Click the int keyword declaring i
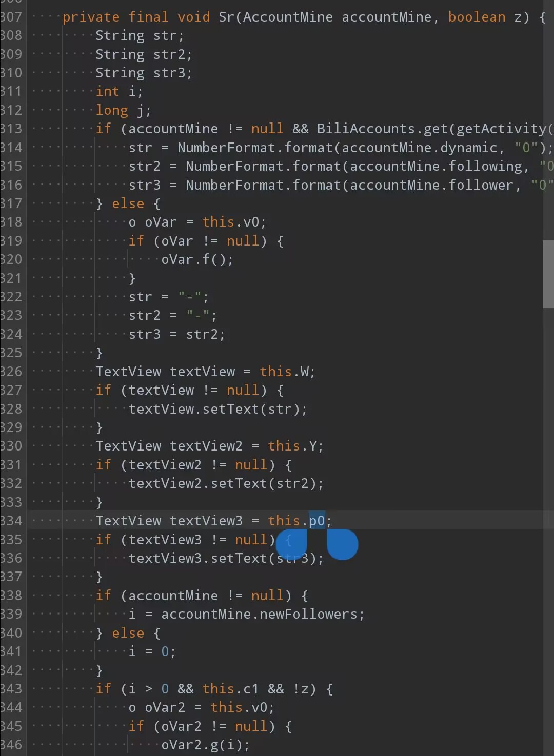The height and width of the screenshot is (756, 554). [x=107, y=91]
